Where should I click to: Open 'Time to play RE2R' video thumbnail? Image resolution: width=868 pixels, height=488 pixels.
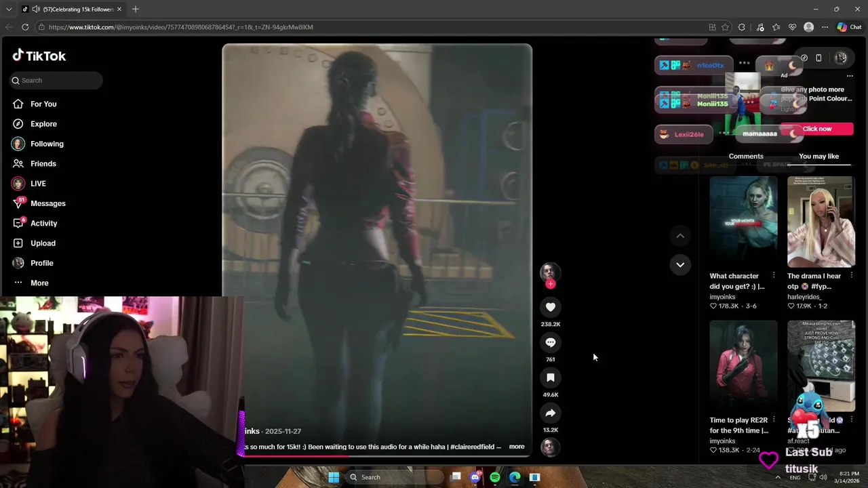743,366
